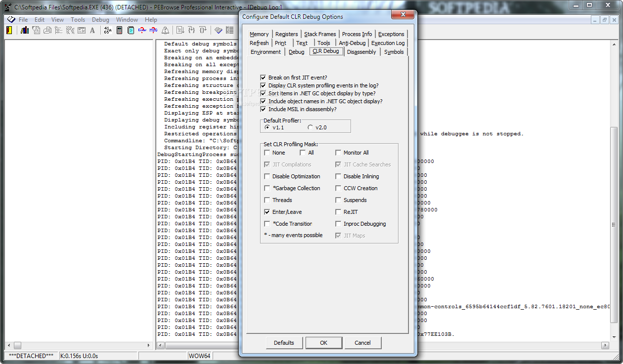The width and height of the screenshot is (623, 364).
Task: Open the notepad toolbar icon
Action: (131, 30)
